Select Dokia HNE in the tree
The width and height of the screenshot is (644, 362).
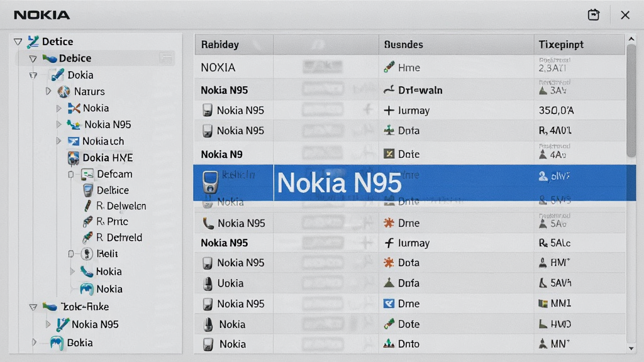[x=108, y=158]
